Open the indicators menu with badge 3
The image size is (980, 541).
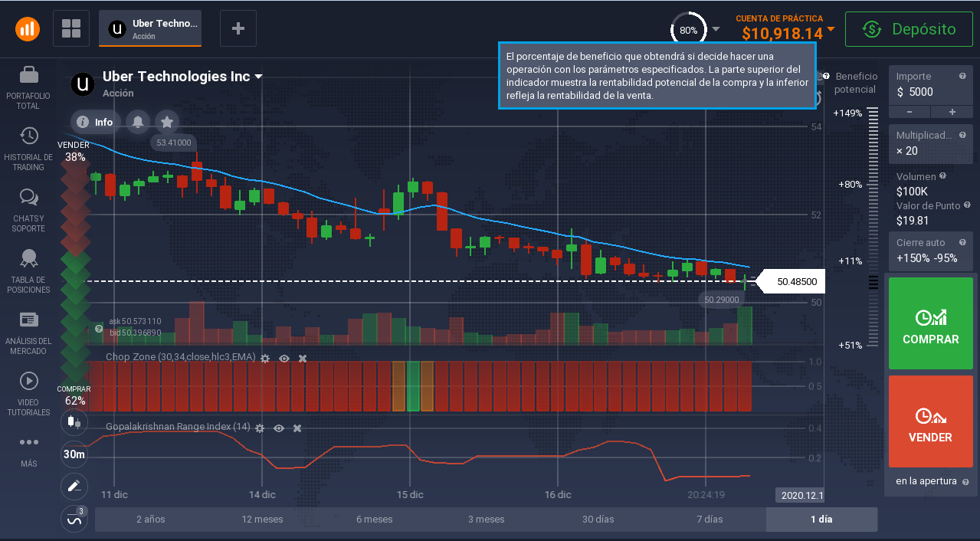74,518
